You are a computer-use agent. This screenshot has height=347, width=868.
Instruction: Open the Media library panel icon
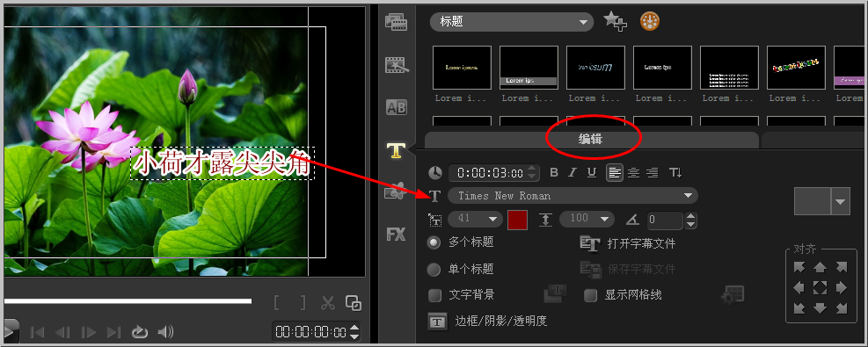tap(396, 23)
